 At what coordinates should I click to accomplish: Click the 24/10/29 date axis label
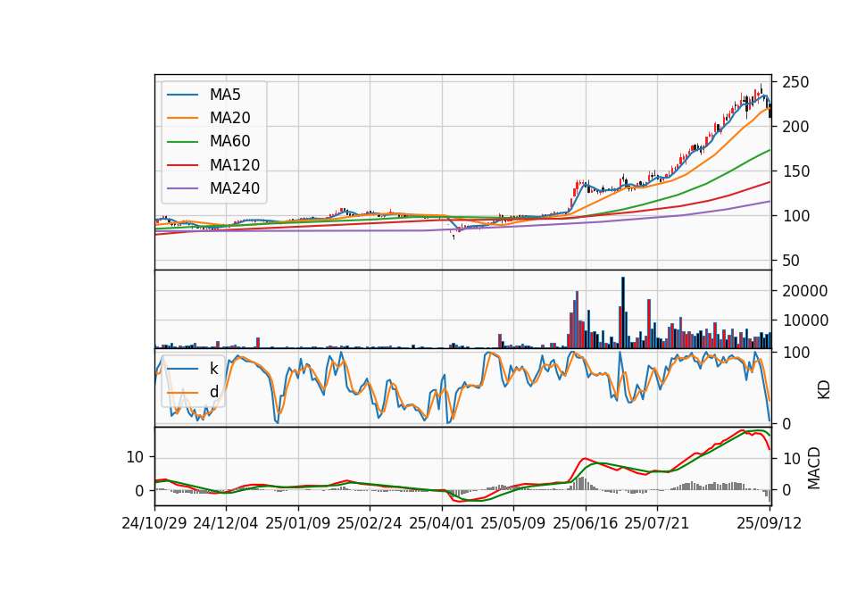tap(154, 524)
